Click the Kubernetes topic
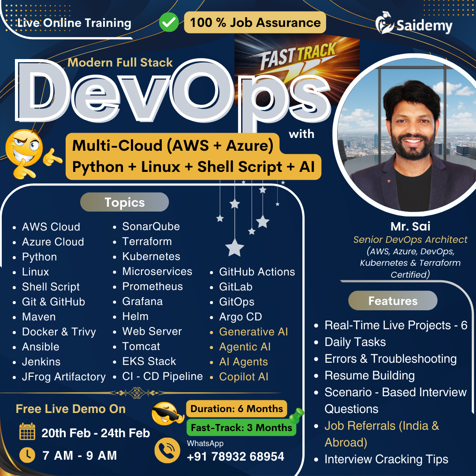476x476 pixels. pyautogui.click(x=151, y=256)
